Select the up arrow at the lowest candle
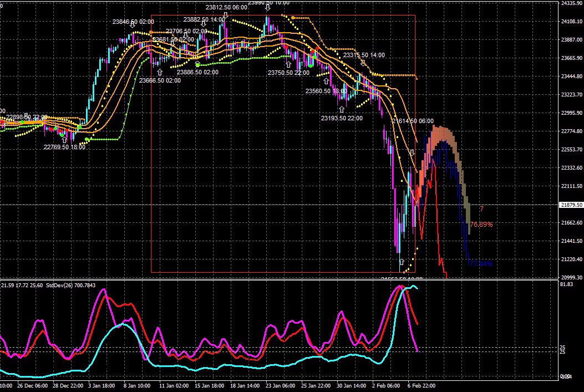Image resolution: width=584 pixels, height=392 pixels. (x=402, y=262)
